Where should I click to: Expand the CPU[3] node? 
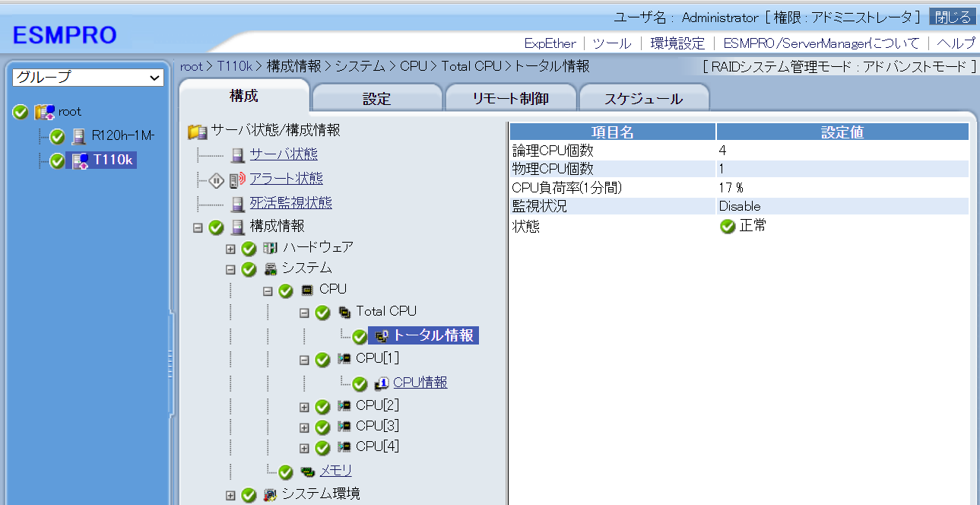pos(304,427)
